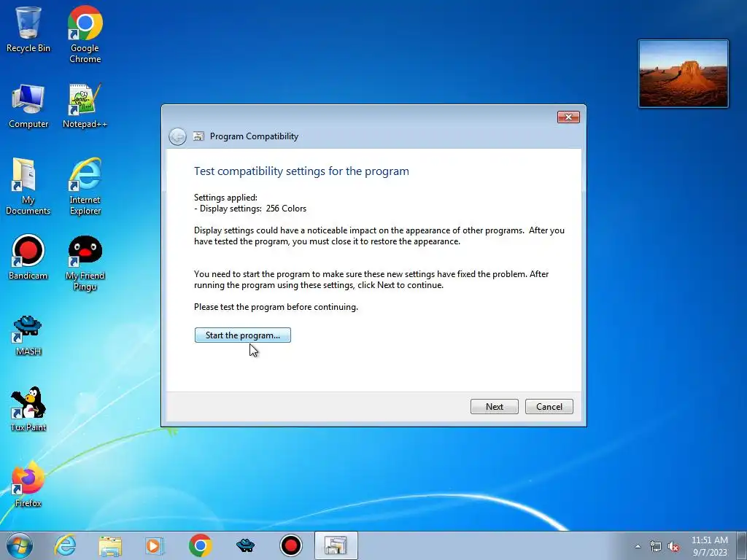
Task: Select the Google Chrome desktop shortcut
Action: pos(85,34)
